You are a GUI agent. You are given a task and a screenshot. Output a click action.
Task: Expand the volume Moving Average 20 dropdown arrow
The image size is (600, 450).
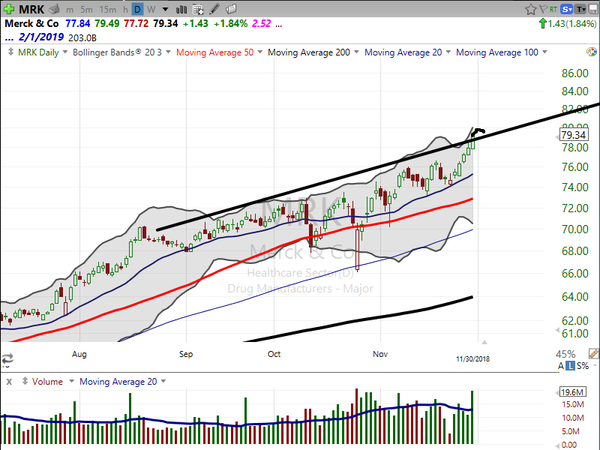point(163,381)
